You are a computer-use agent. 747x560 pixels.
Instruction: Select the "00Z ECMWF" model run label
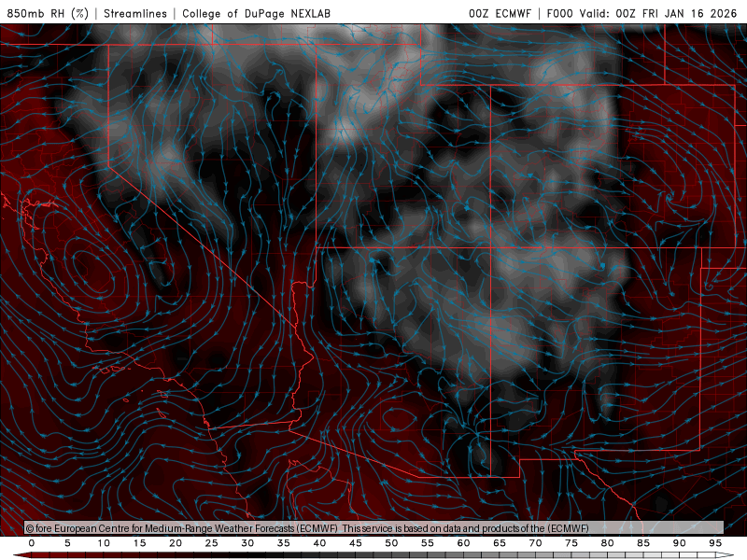point(500,13)
